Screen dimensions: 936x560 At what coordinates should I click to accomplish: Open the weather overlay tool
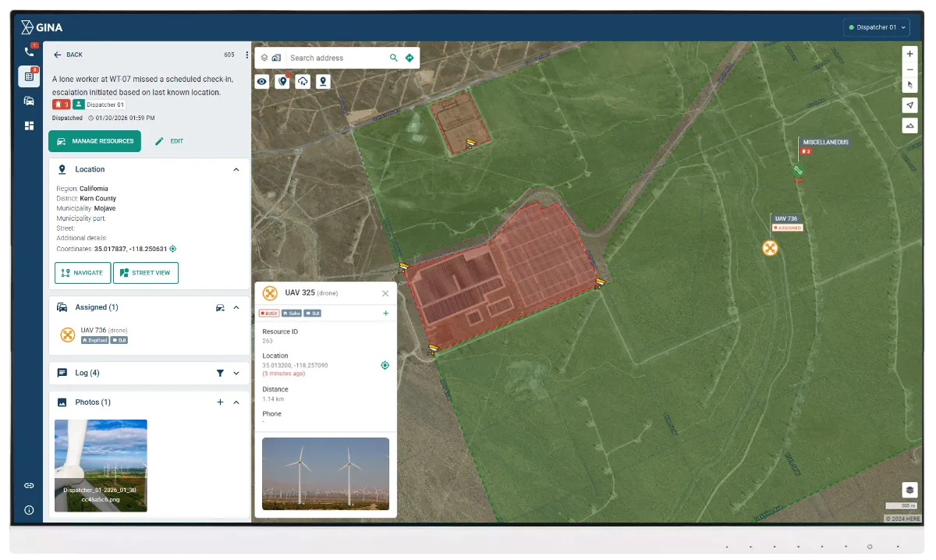coord(303,81)
